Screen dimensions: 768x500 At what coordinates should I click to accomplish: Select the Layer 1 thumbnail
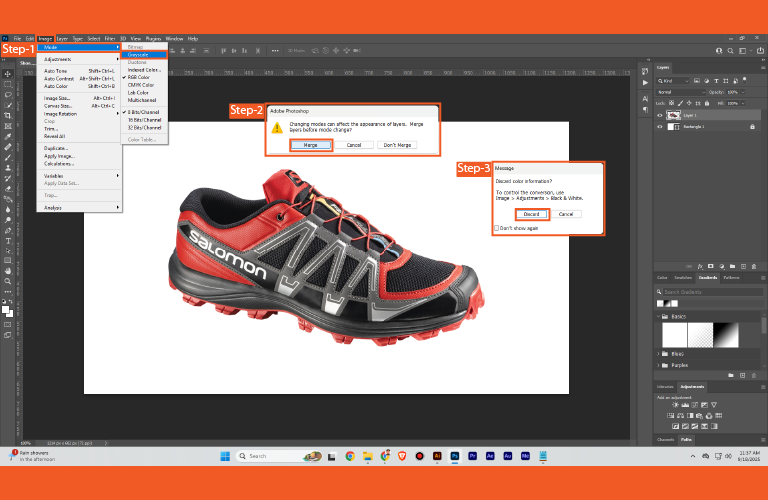pyautogui.click(x=675, y=115)
